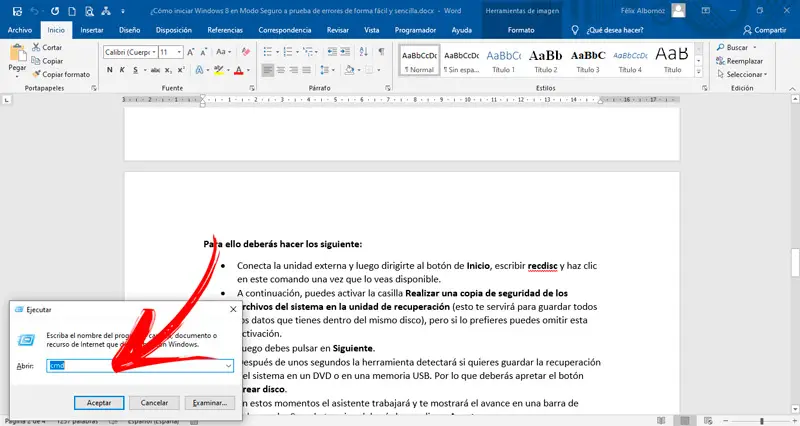This screenshot has width=800, height=426.
Task: Select the Título 2 style thumbnail
Action: pyautogui.click(x=545, y=60)
